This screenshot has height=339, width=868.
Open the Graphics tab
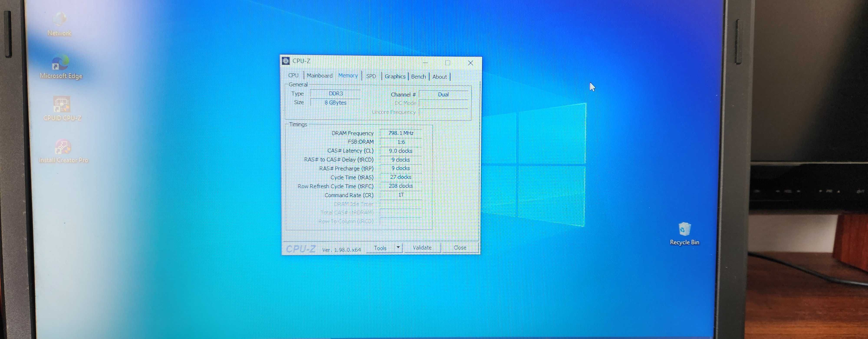tap(395, 76)
